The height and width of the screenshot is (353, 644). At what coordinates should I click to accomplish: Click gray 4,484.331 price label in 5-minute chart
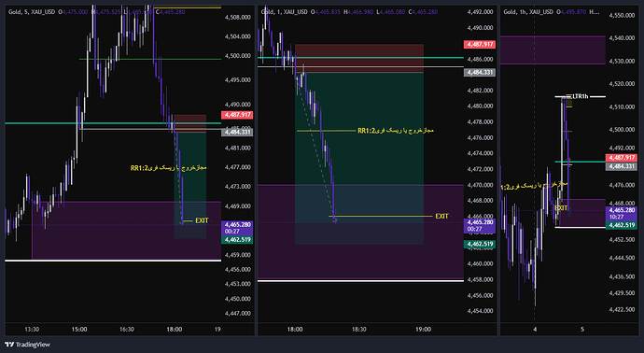point(237,133)
